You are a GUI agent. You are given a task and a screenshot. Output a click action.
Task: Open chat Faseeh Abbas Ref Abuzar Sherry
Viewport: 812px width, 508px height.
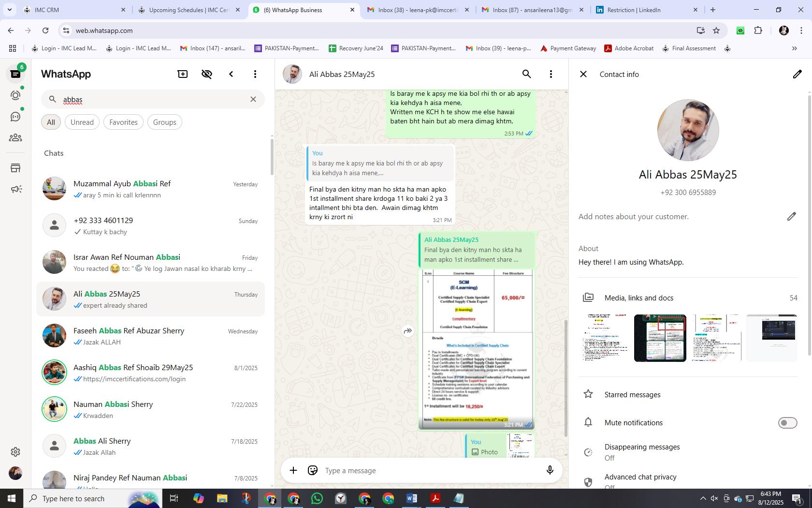(151, 336)
